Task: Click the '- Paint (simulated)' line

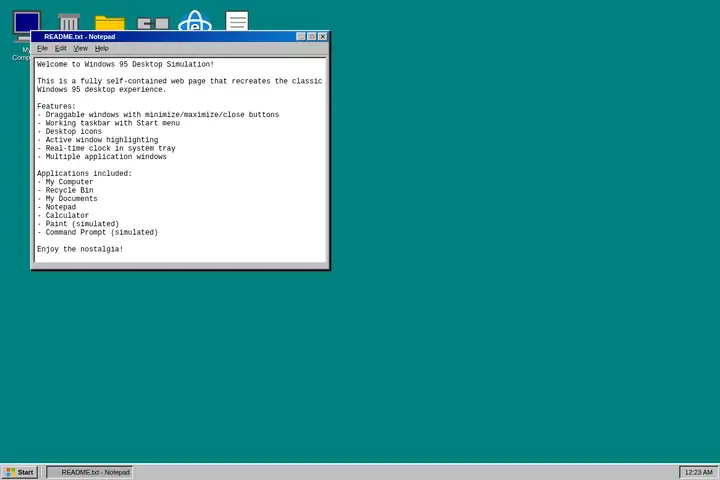Action: coord(78,224)
